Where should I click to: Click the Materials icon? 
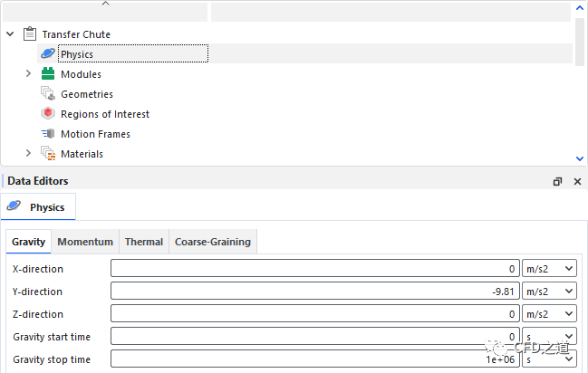coord(48,154)
